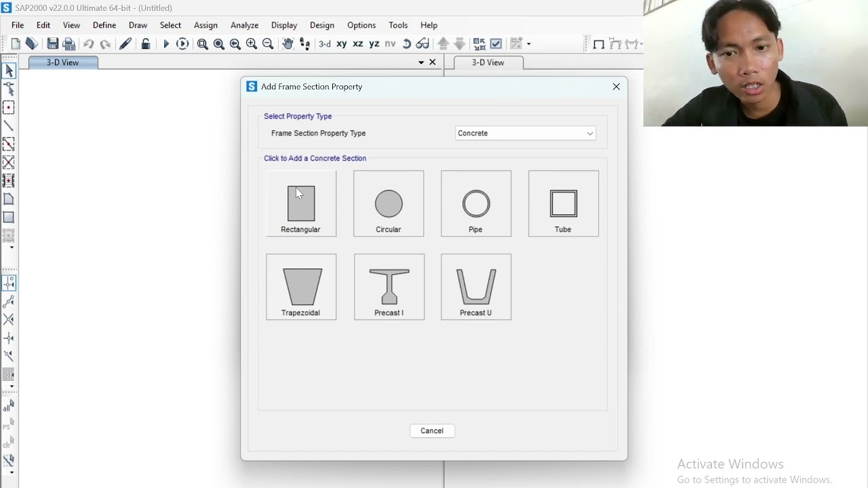Open the assign toolbar dropdown arrow in top toolbar

click(x=529, y=44)
